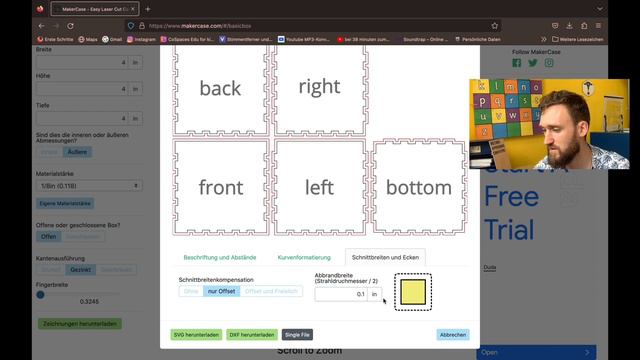Open the Weitere Lesezeichen folder
This screenshot has height=360, width=640.
[x=578, y=39]
